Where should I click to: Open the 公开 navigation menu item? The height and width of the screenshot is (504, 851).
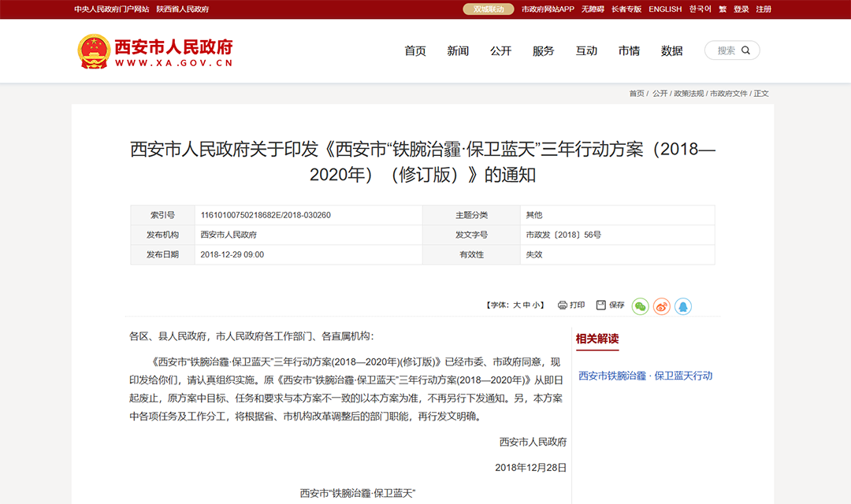click(501, 50)
